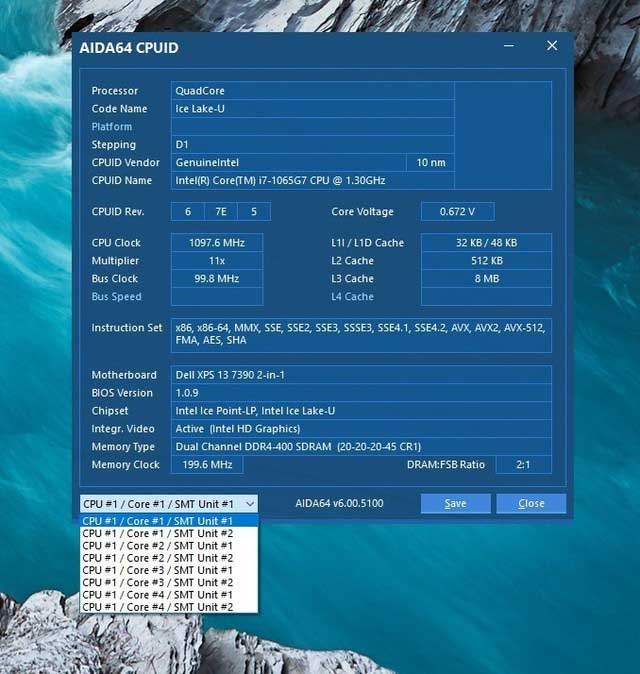Viewport: 640px width, 674px height.
Task: Click the 1.0.9 BIOS version value
Action: (361, 393)
